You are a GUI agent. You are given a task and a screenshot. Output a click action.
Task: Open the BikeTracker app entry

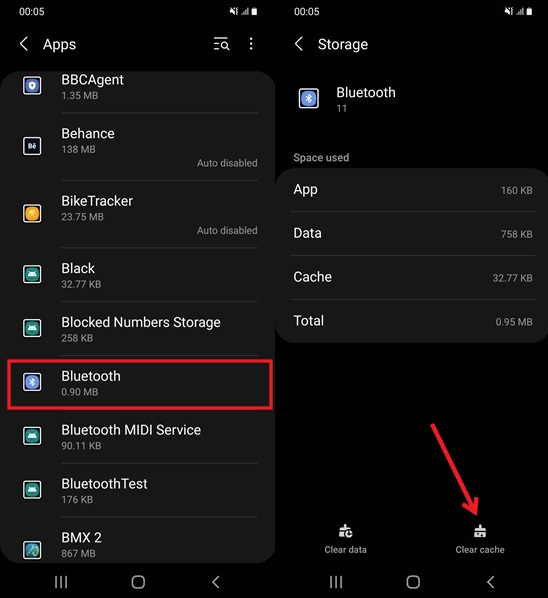pos(137,214)
